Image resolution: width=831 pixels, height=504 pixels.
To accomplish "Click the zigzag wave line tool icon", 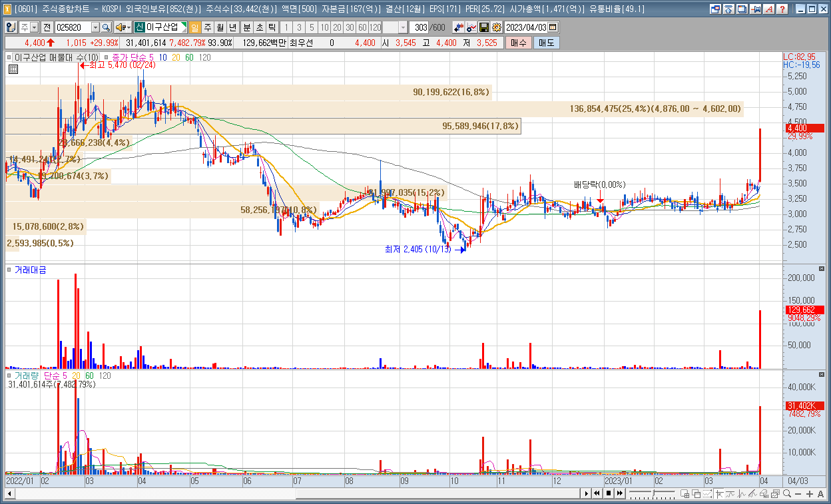I will (x=741, y=494).
